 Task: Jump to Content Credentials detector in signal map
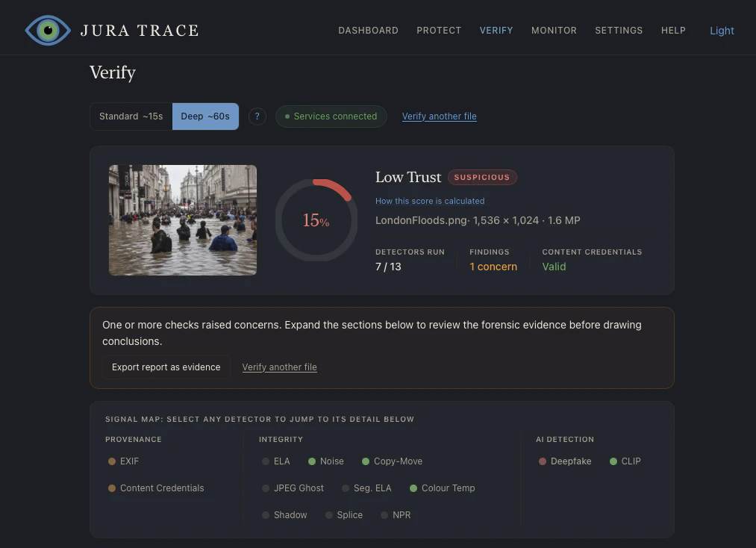156,488
